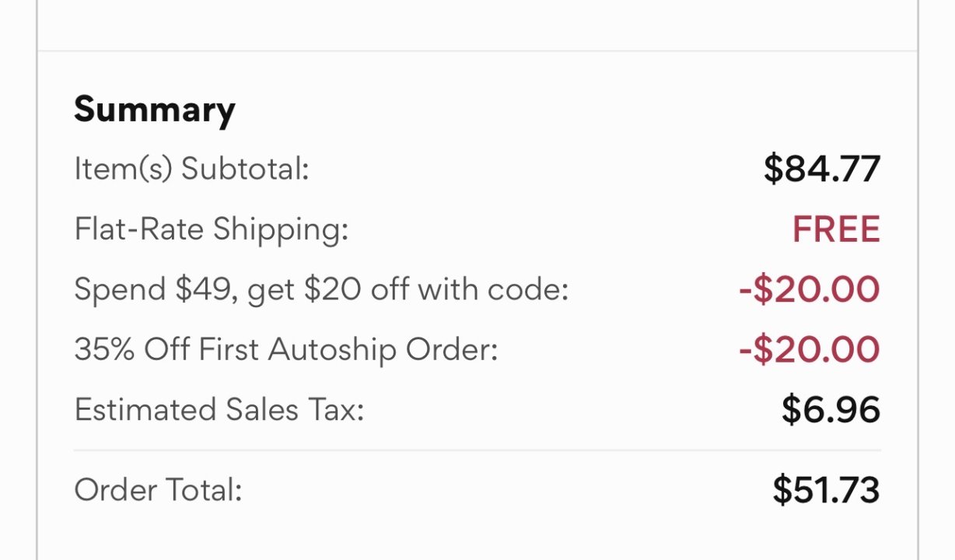Click the Flat-Rate Shipping label

(x=211, y=229)
